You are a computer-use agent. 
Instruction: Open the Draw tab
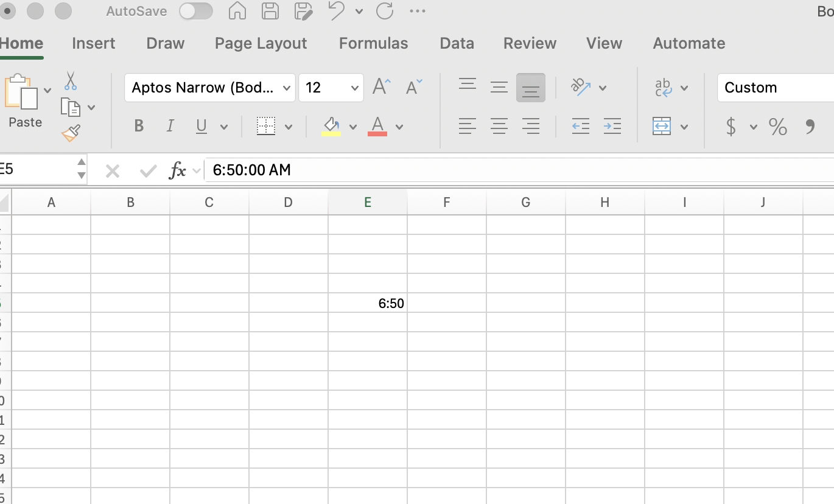click(166, 43)
